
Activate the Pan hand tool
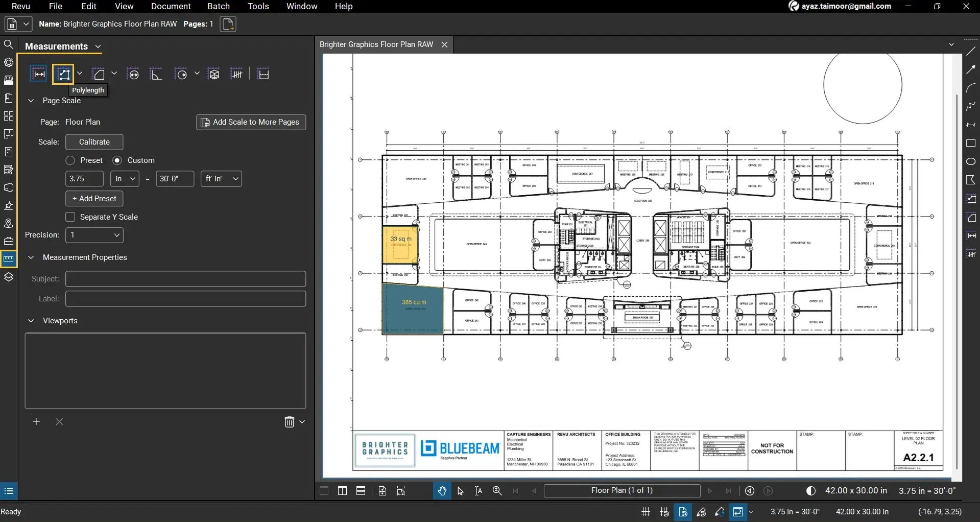pos(442,491)
